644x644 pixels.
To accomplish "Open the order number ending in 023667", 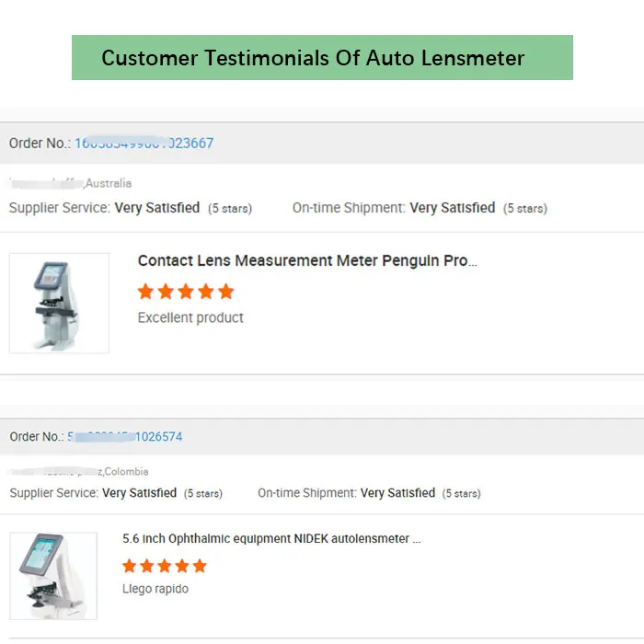I will click(x=144, y=144).
